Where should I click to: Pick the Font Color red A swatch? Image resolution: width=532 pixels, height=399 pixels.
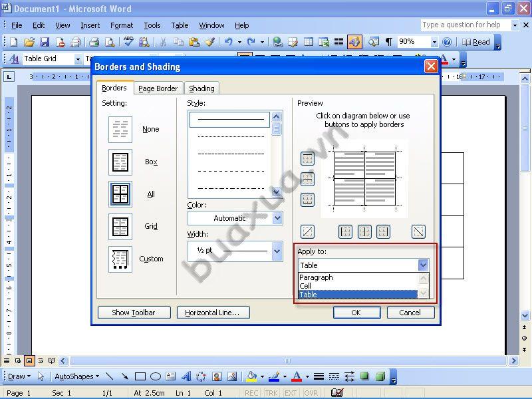pyautogui.click(x=297, y=376)
